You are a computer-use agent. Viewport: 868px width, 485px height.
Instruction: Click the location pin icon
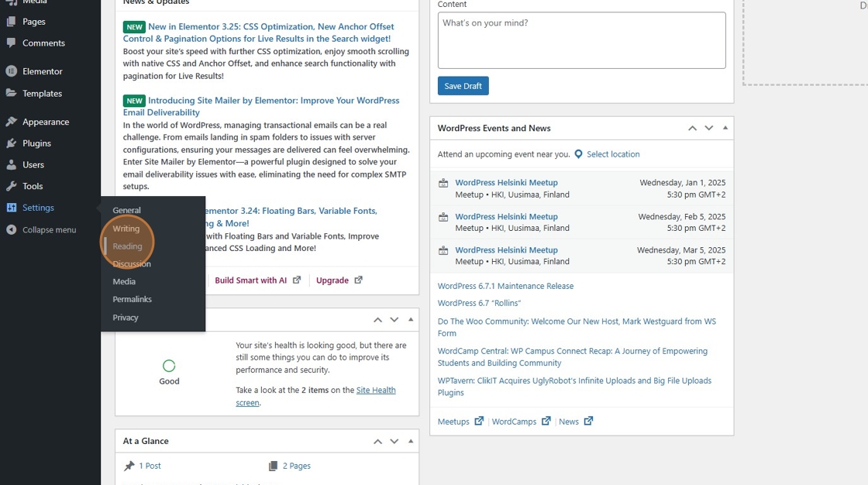pos(578,154)
